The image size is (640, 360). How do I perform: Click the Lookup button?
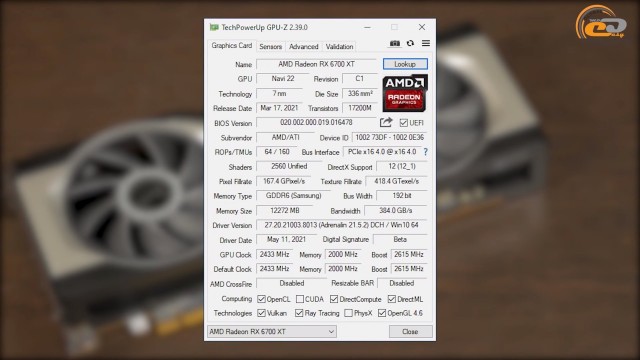pos(405,64)
